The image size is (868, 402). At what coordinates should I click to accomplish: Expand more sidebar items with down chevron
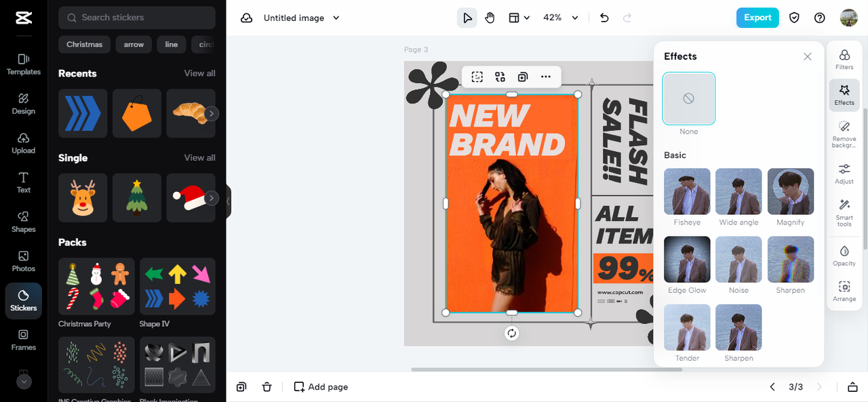pos(24,382)
